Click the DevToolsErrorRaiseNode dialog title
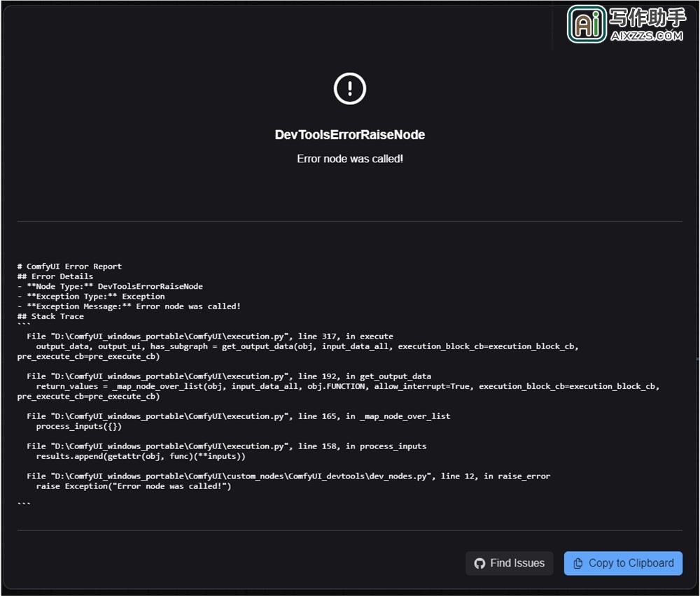Image resolution: width=700 pixels, height=596 pixels. click(x=349, y=135)
